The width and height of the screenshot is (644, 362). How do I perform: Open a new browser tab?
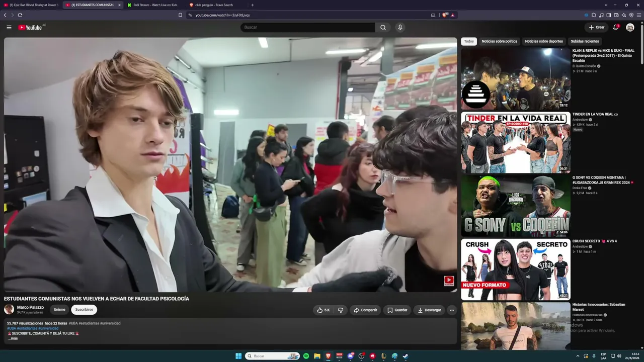click(x=252, y=5)
